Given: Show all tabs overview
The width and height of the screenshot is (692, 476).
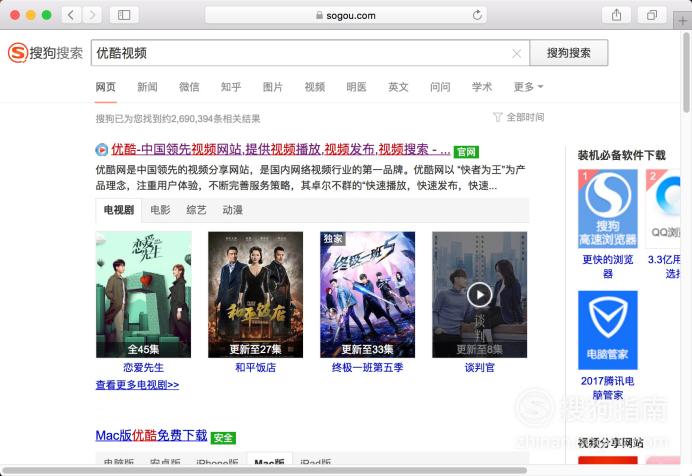Looking at the screenshot, I should (x=652, y=15).
